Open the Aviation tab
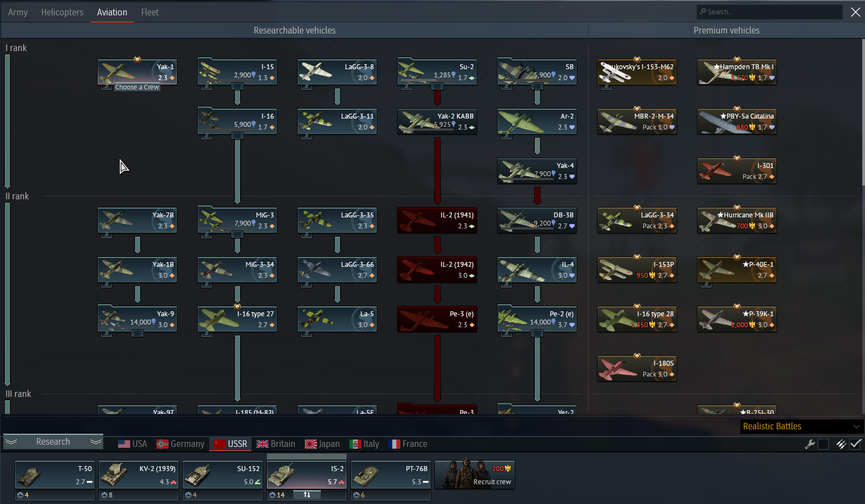The image size is (865, 504). click(112, 12)
